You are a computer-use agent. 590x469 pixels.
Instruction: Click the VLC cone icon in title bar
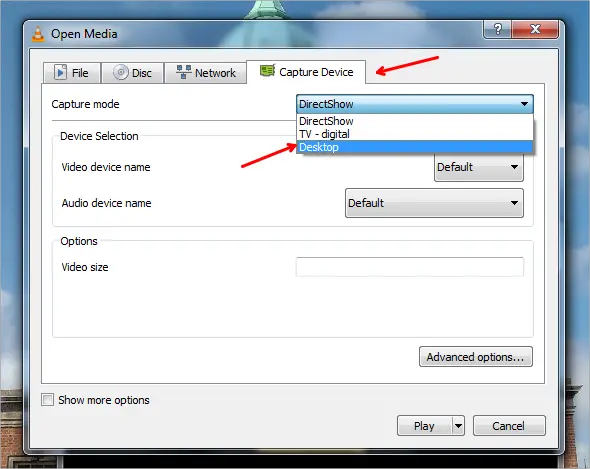38,34
